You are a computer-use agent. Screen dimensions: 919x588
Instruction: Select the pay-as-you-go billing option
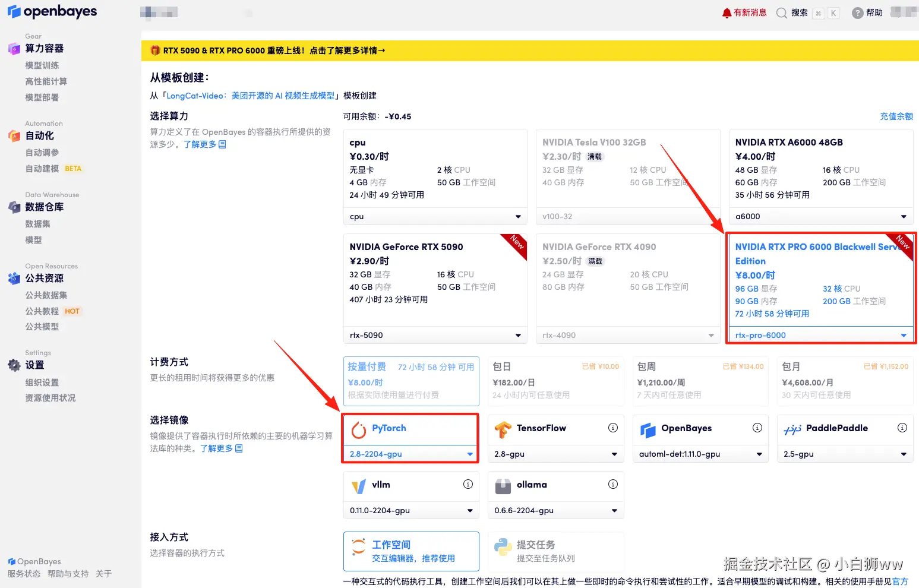click(x=411, y=381)
